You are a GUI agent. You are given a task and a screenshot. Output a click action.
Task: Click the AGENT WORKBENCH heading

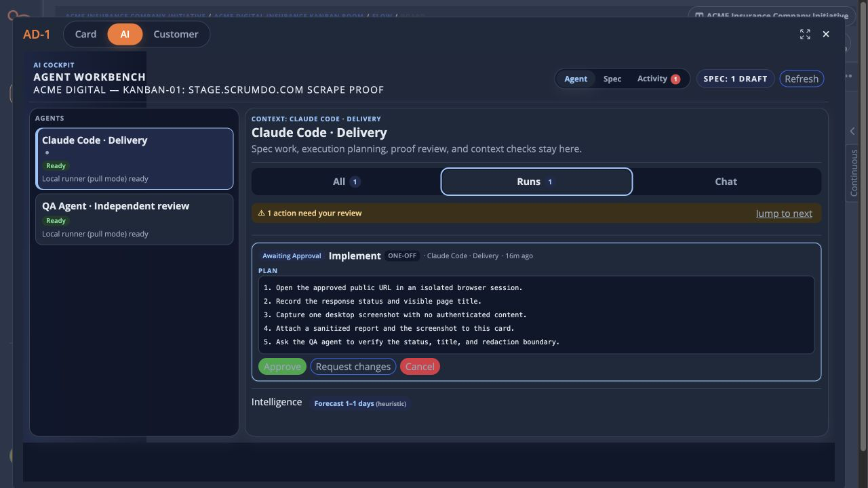tap(90, 77)
